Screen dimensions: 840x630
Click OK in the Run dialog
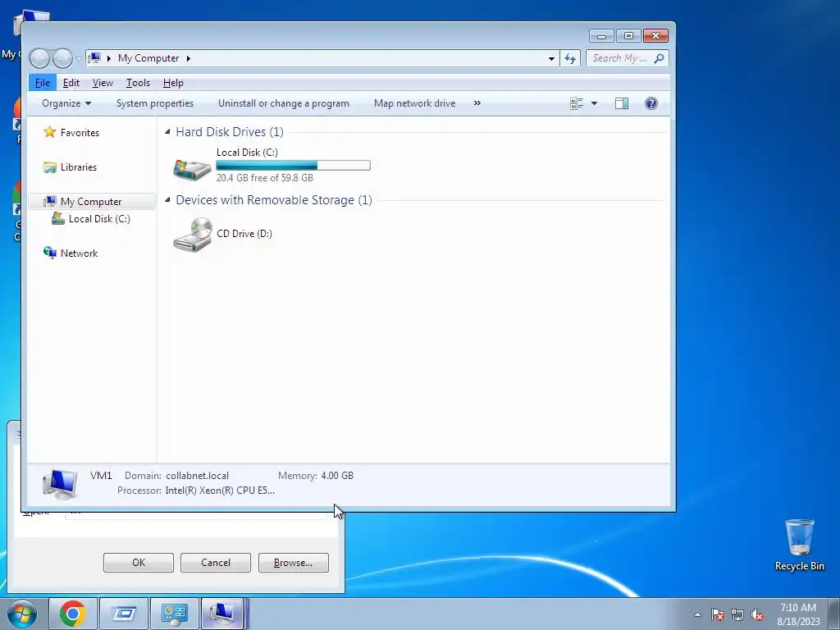[x=138, y=563]
